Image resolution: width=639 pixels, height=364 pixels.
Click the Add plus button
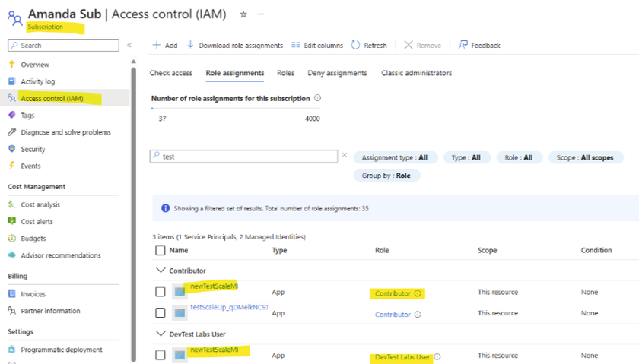tap(165, 45)
